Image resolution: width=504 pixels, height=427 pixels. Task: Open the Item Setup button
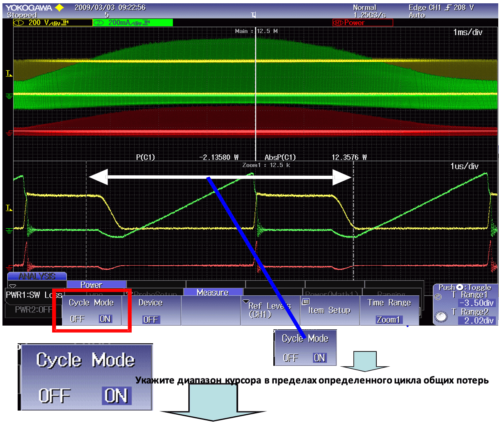coord(330,310)
